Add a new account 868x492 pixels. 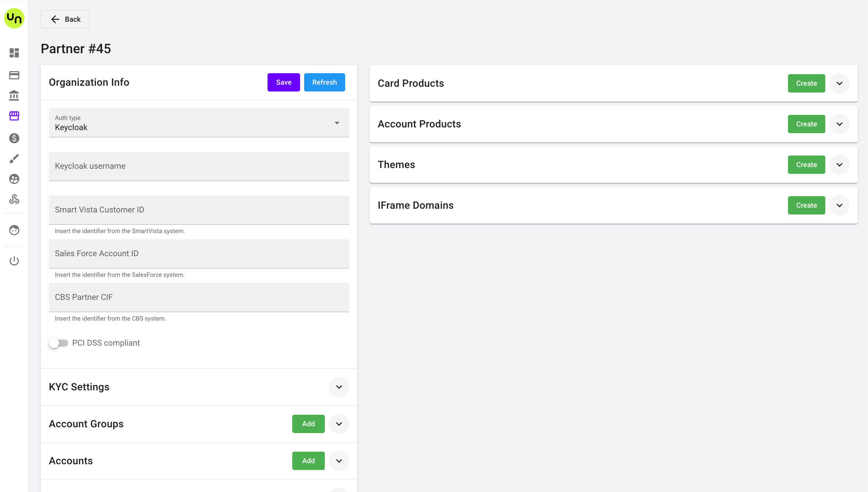pyautogui.click(x=309, y=461)
